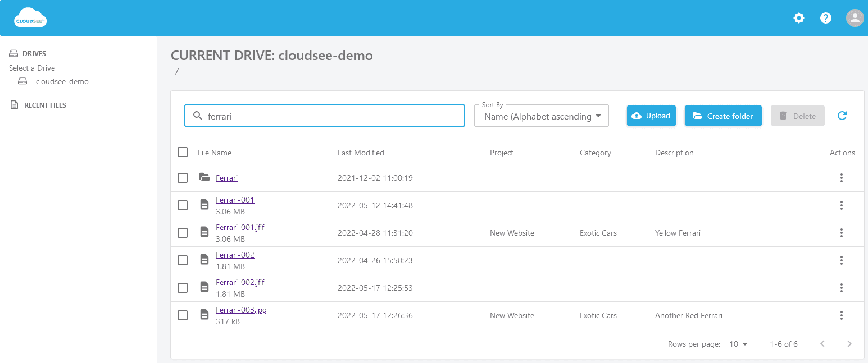Click inside the ferrari search field
Image resolution: width=868 pixels, height=363 pixels.
tap(325, 116)
